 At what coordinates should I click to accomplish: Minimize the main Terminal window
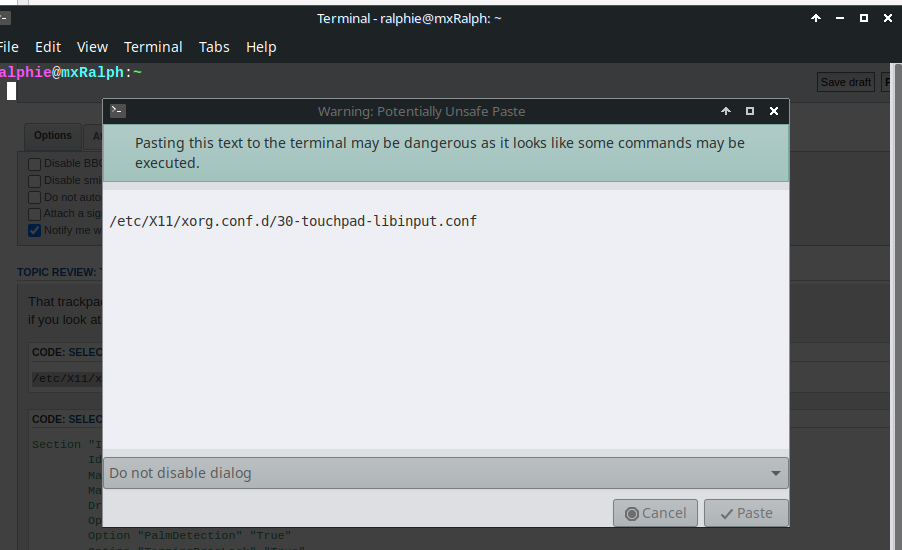tap(840, 18)
